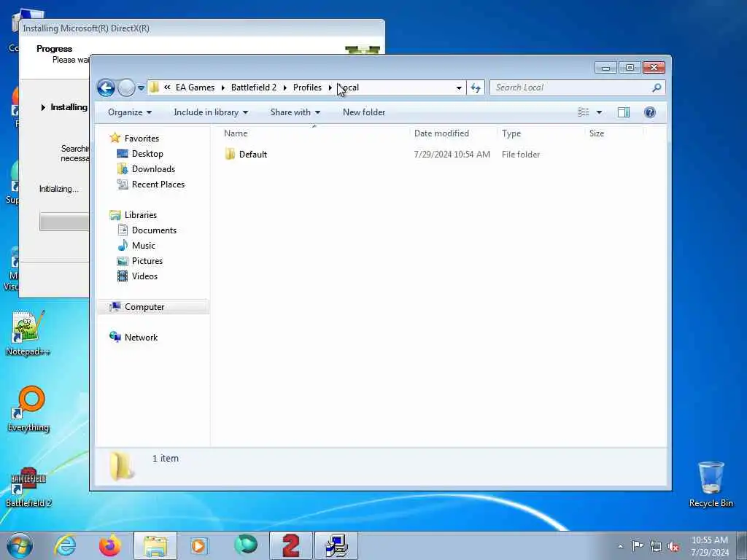Change your view icon button
This screenshot has width=747, height=560.
(x=584, y=112)
